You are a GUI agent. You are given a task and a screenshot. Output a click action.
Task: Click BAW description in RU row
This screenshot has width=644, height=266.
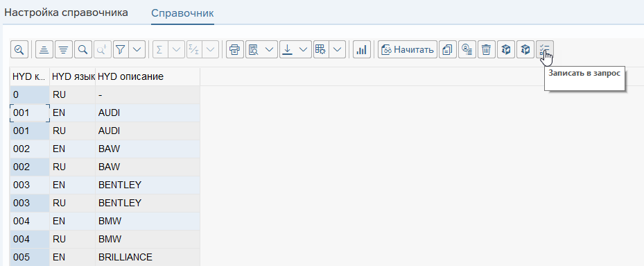click(148, 167)
